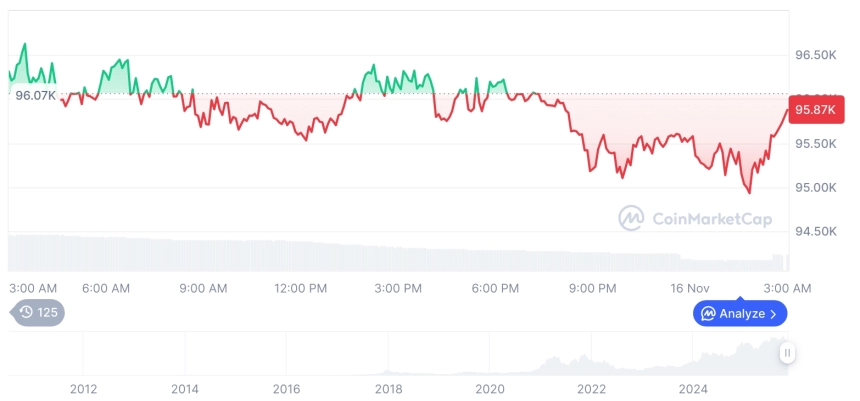Viewport: 860px width, 401px height.
Task: Select 2016 in the timeline navigator
Action: point(286,389)
